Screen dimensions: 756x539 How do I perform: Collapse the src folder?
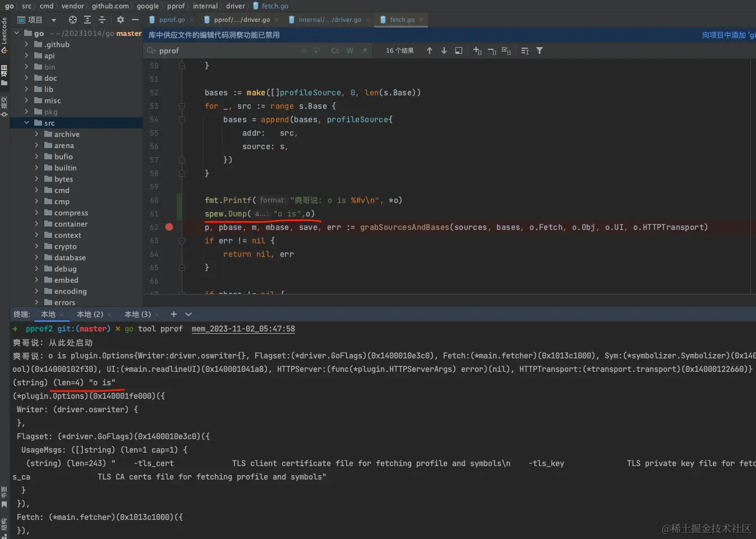(x=26, y=123)
